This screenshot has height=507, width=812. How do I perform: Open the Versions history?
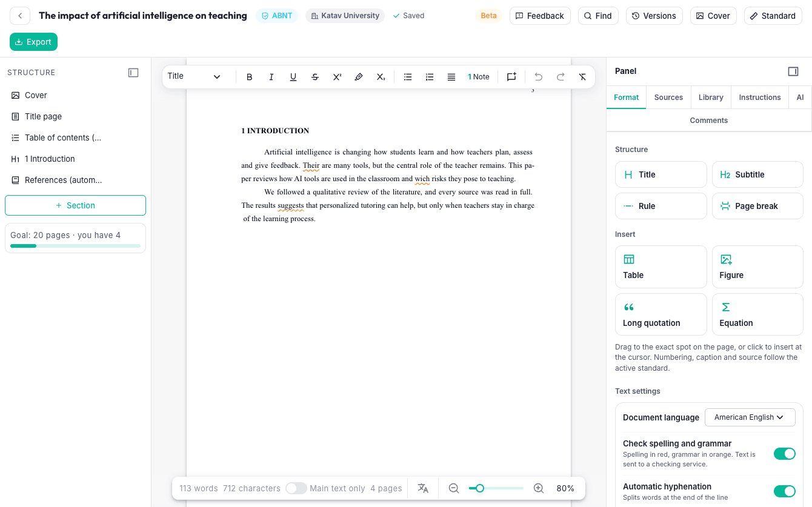pos(654,16)
